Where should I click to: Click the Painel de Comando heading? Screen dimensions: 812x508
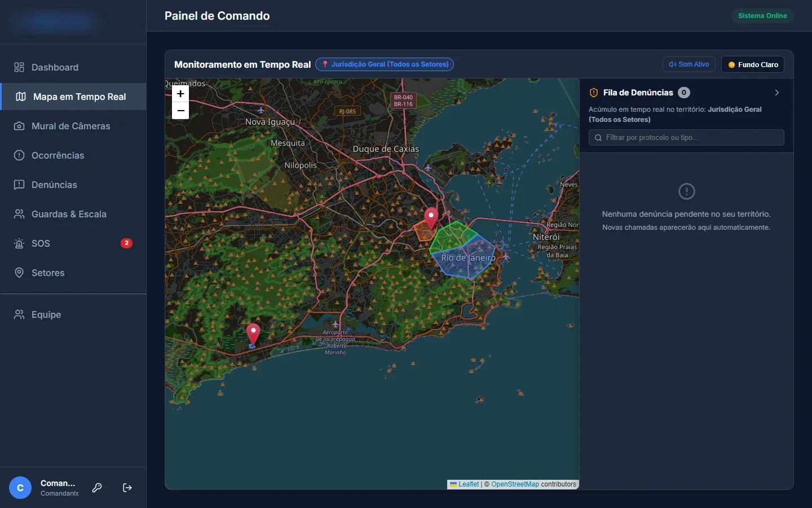217,16
